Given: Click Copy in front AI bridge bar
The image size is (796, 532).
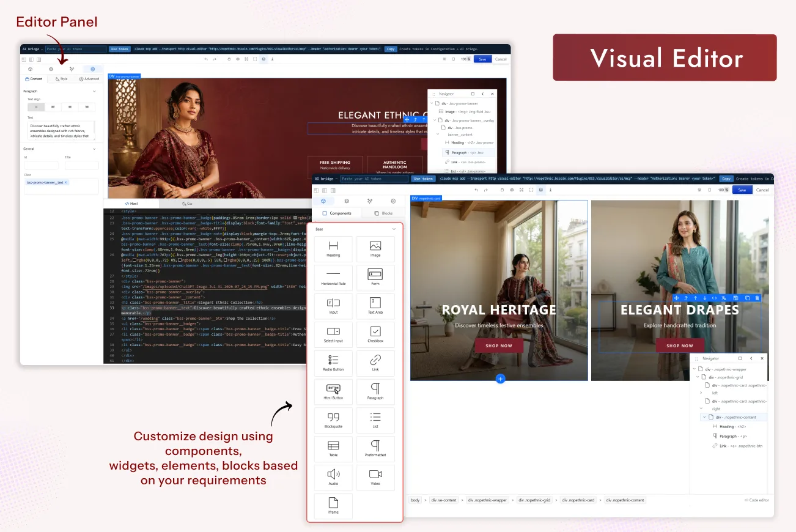Looking at the screenshot, I should [726, 179].
